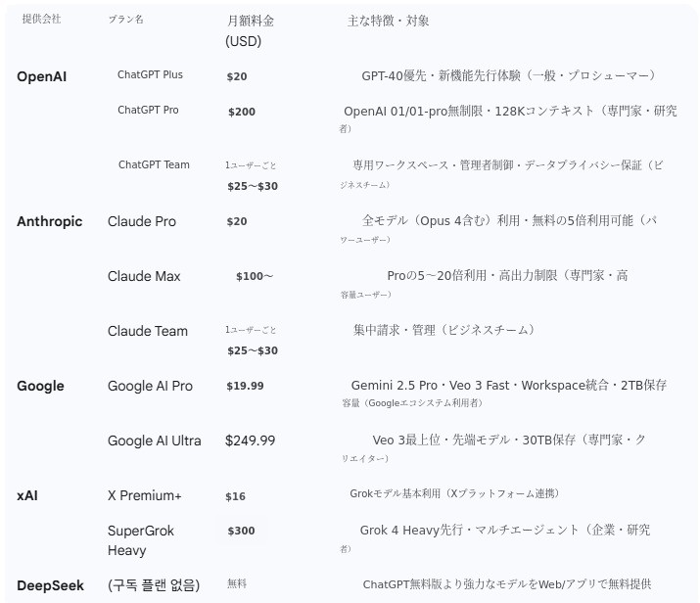
Task: Select the ChatGPT Pro plan name
Action: coord(148,111)
